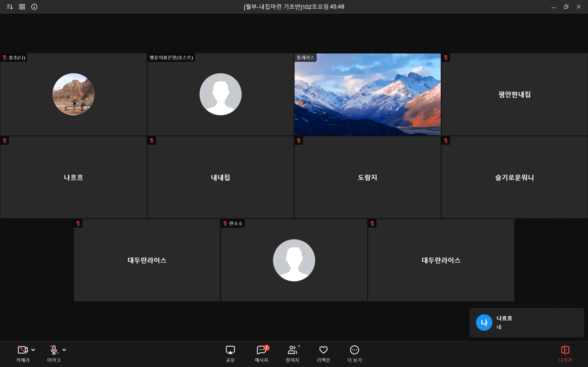Switch to grid layout view icon
The width and height of the screenshot is (588, 367).
point(22,7)
